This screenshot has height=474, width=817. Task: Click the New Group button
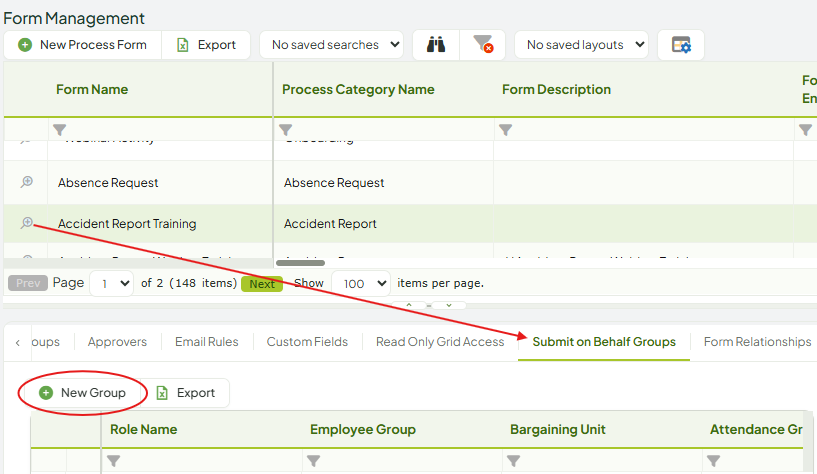pyautogui.click(x=83, y=393)
